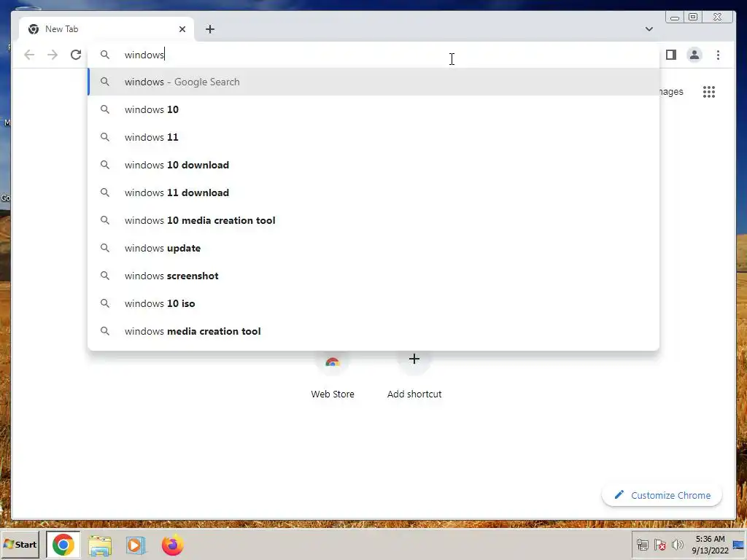Reload the page with the refresh icon

point(76,55)
